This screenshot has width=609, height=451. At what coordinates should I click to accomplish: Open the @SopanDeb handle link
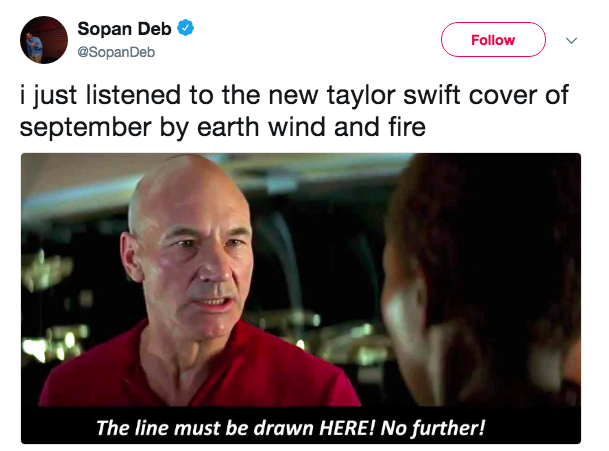click(116, 52)
